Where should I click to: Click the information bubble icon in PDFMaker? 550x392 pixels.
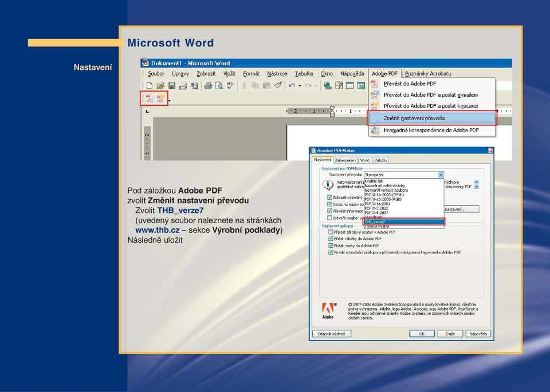tap(328, 184)
